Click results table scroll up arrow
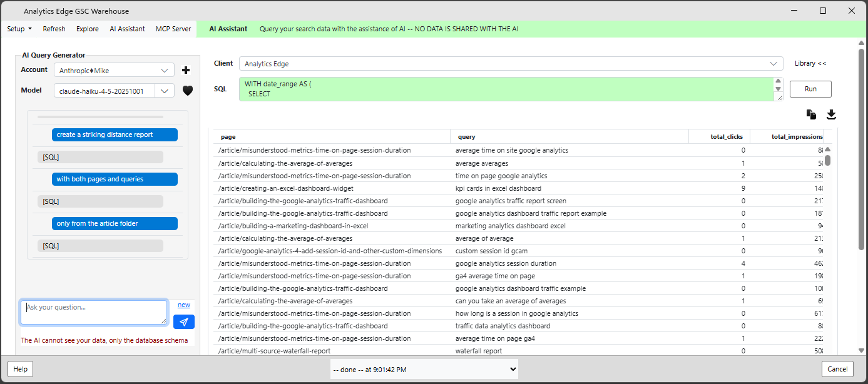Screen dimensions: 868x384 [x=827, y=149]
